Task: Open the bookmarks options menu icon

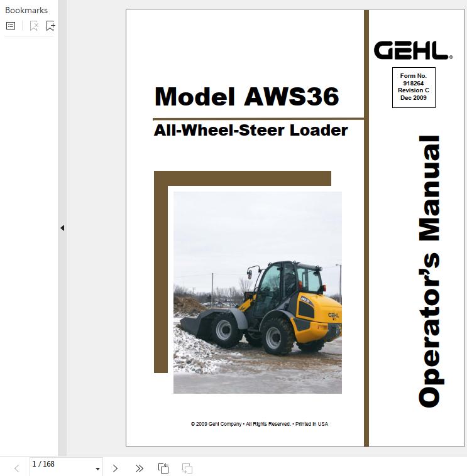Action: (11, 26)
